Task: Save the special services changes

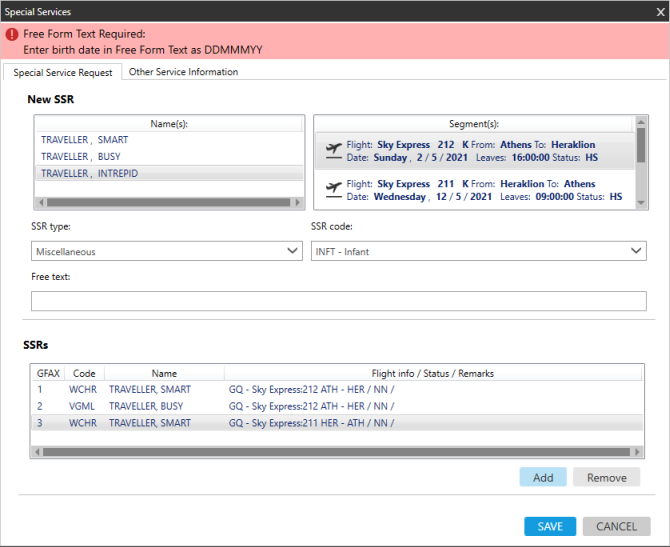Action: pyautogui.click(x=550, y=526)
